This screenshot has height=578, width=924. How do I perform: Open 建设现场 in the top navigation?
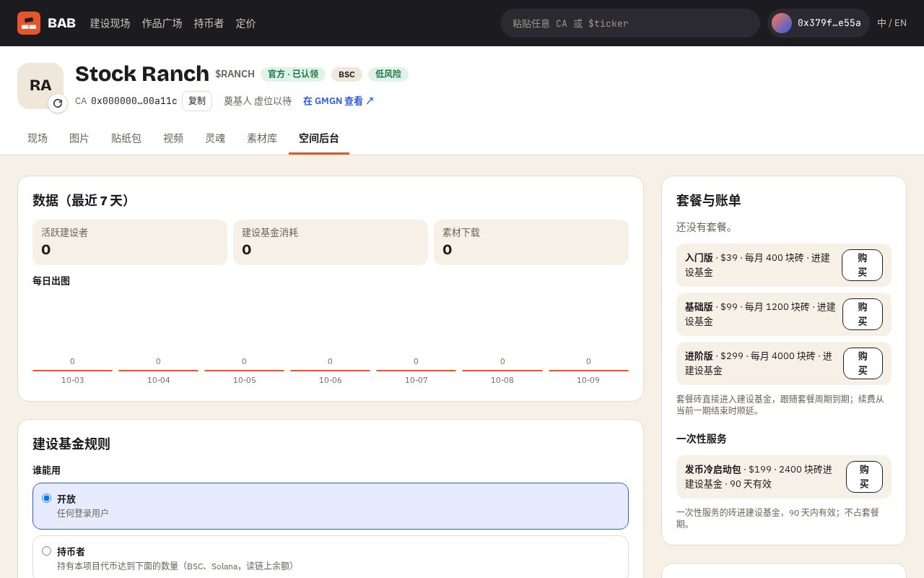110,23
